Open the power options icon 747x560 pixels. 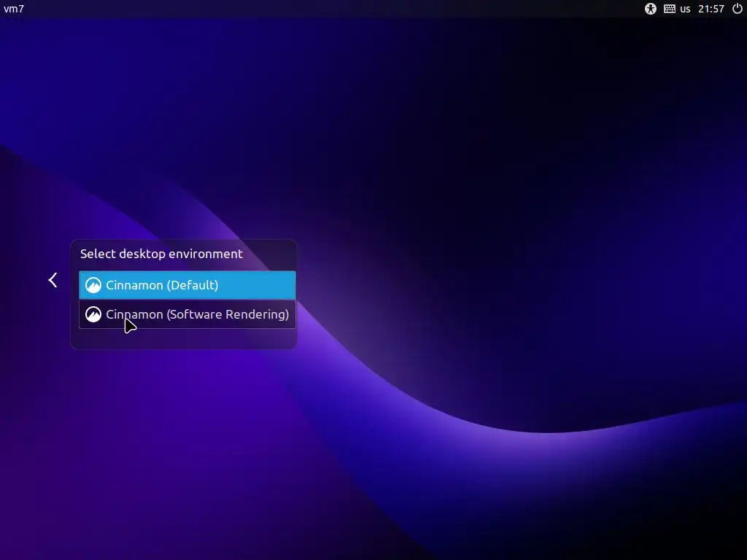[737, 9]
